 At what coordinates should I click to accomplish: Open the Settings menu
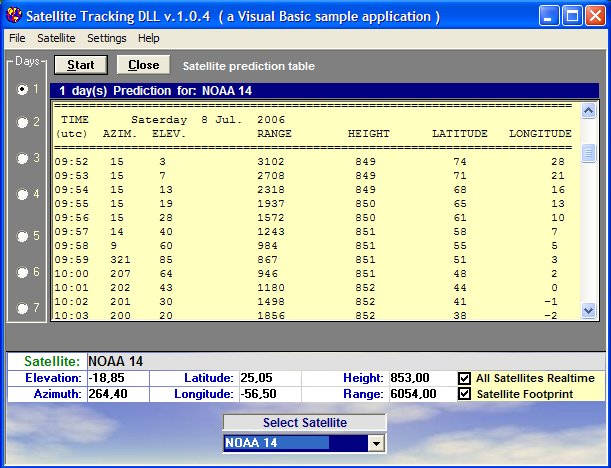[107, 38]
